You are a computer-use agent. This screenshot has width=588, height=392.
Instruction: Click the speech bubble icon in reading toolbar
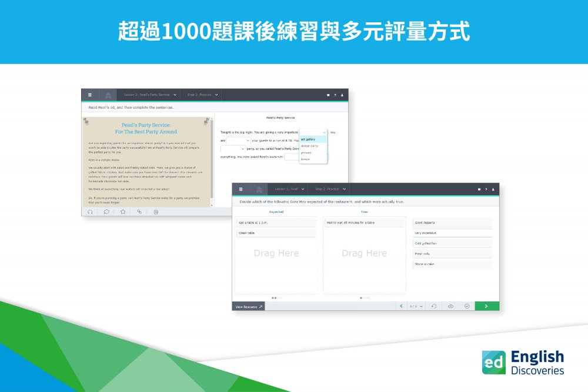tap(106, 212)
